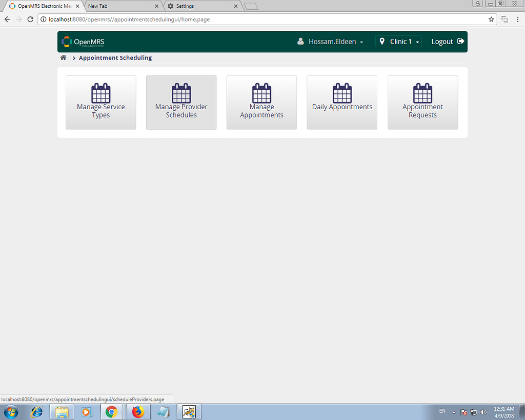Click the Appointment Scheduling breadcrumb link
The height and width of the screenshot is (420, 525).
tap(115, 57)
